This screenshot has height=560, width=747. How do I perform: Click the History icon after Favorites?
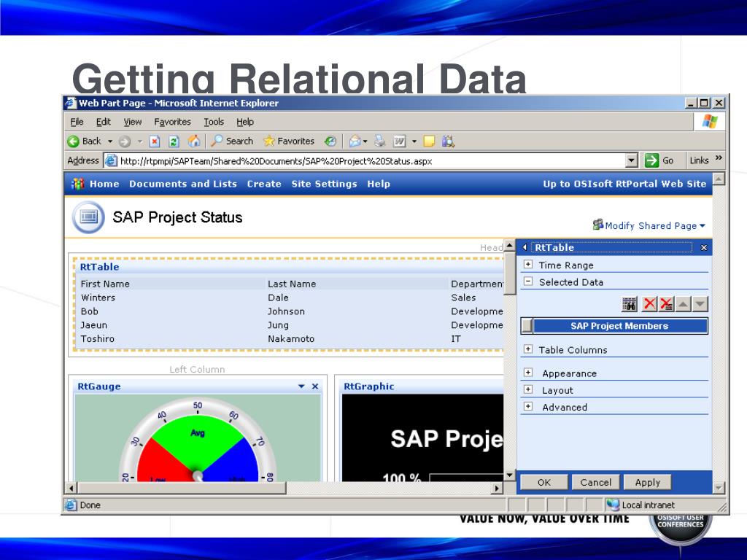[330, 141]
